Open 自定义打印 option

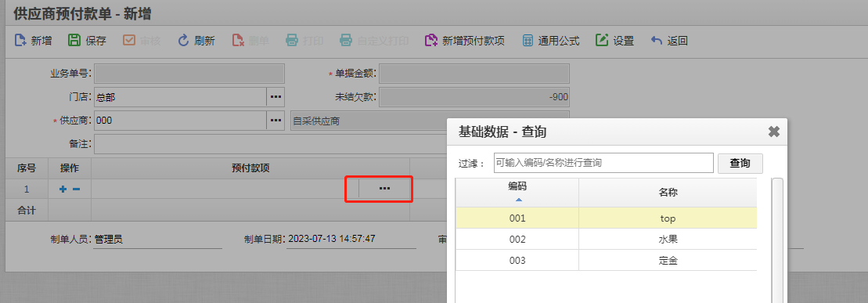pos(373,41)
